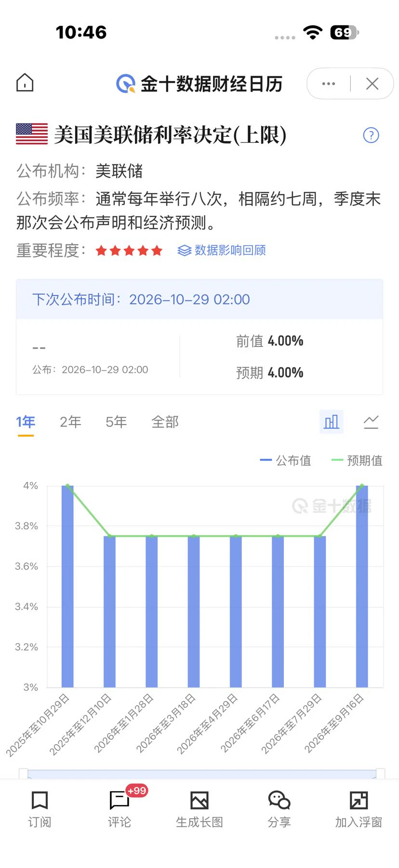
Task: Tap the title 美国美联储利率决定(上限)
Action: pyautogui.click(x=170, y=134)
